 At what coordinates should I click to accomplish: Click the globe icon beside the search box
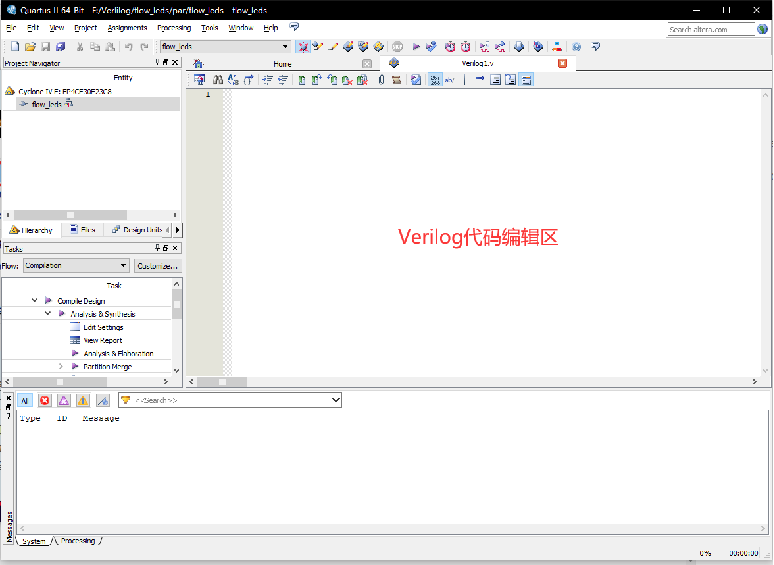tap(762, 29)
